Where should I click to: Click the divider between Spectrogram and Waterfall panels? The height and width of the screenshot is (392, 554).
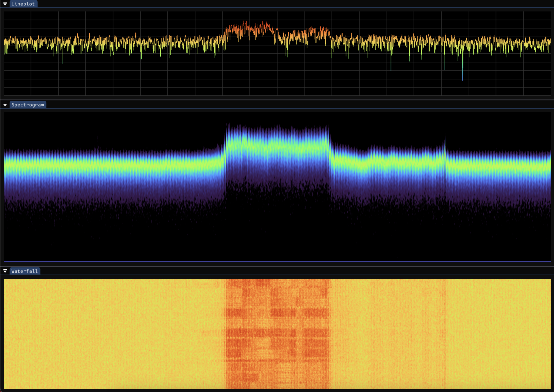tap(277, 266)
